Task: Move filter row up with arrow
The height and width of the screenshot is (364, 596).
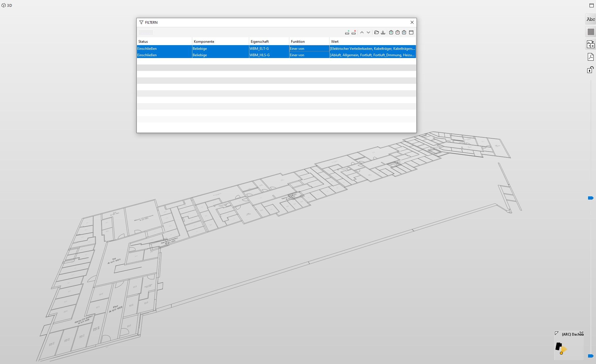Action: [362, 32]
